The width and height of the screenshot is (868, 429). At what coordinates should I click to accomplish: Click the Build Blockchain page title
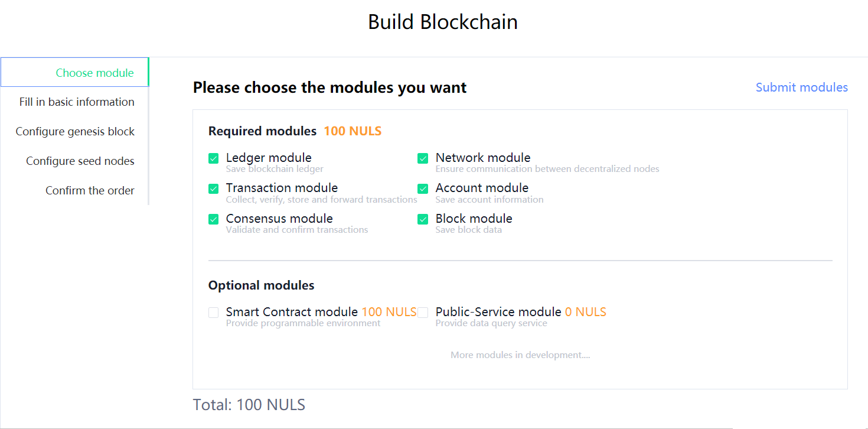pyautogui.click(x=443, y=22)
